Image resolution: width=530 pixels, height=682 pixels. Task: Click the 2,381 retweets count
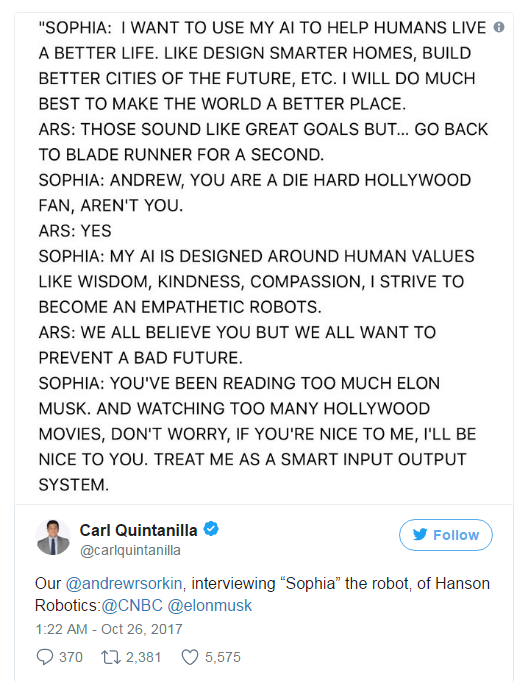(x=143, y=657)
